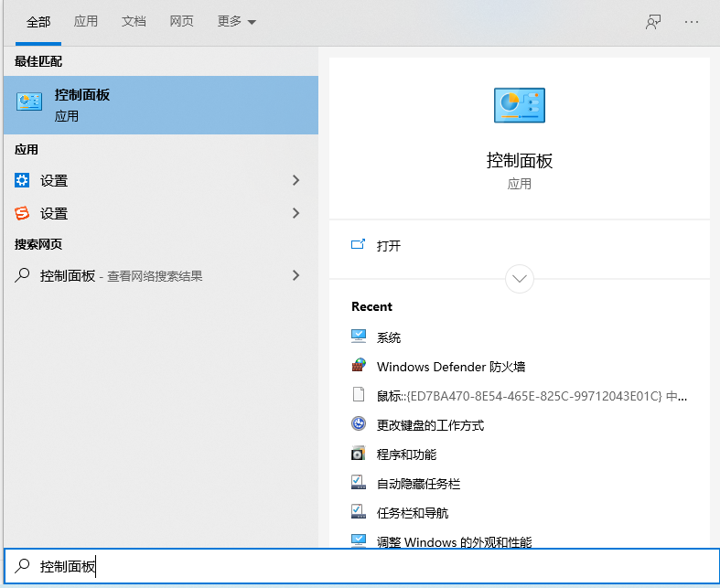The image size is (720, 588).
Task: Open the 更多 dropdown filter
Action: (x=237, y=22)
